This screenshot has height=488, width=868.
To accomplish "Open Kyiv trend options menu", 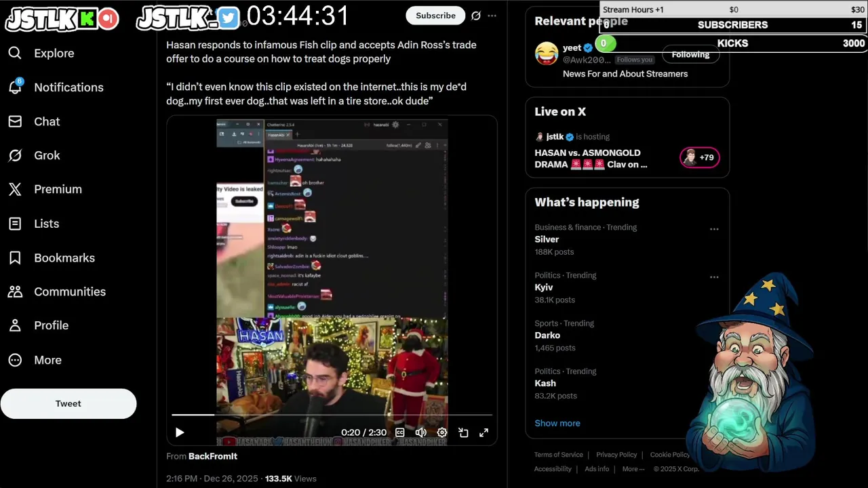I will click(714, 277).
